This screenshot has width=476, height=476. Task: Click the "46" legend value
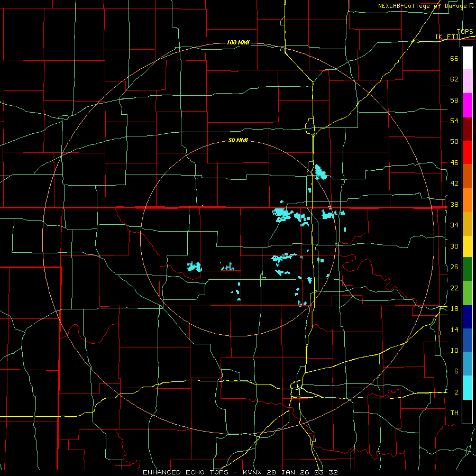click(454, 163)
